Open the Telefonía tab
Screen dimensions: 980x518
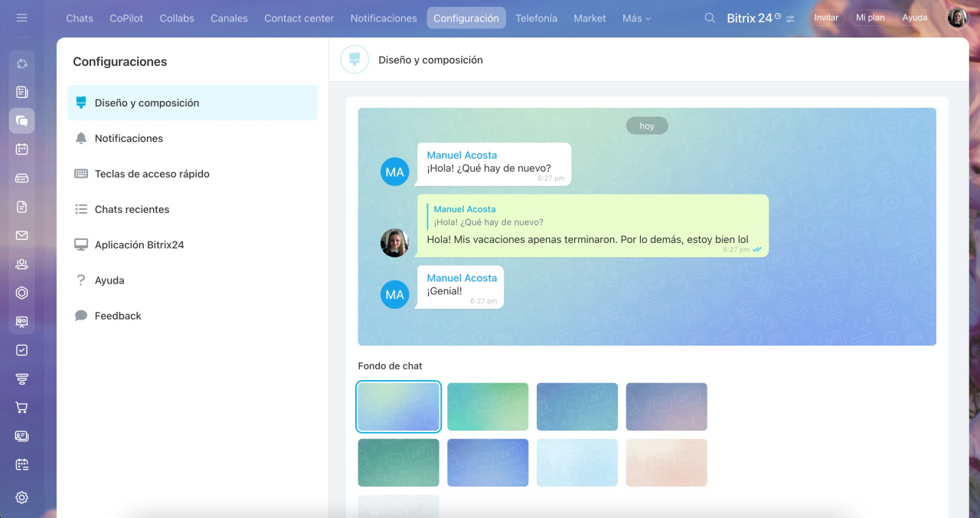[x=537, y=18]
